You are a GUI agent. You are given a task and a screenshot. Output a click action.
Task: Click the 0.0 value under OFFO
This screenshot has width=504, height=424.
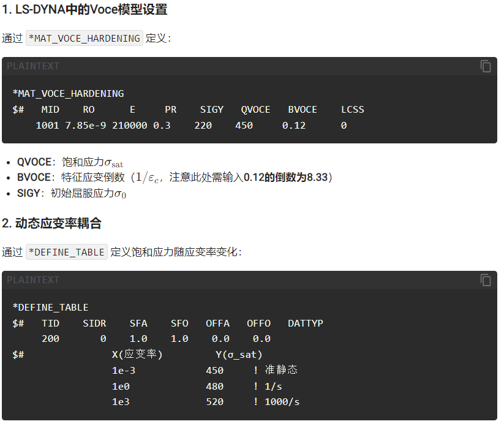tap(261, 339)
